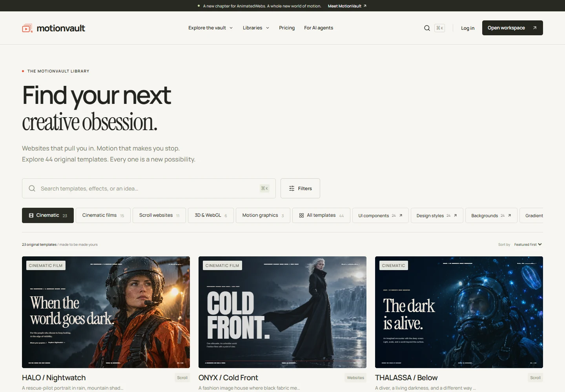The image size is (565, 392).
Task: Click the Filters button
Action: pyautogui.click(x=300, y=189)
